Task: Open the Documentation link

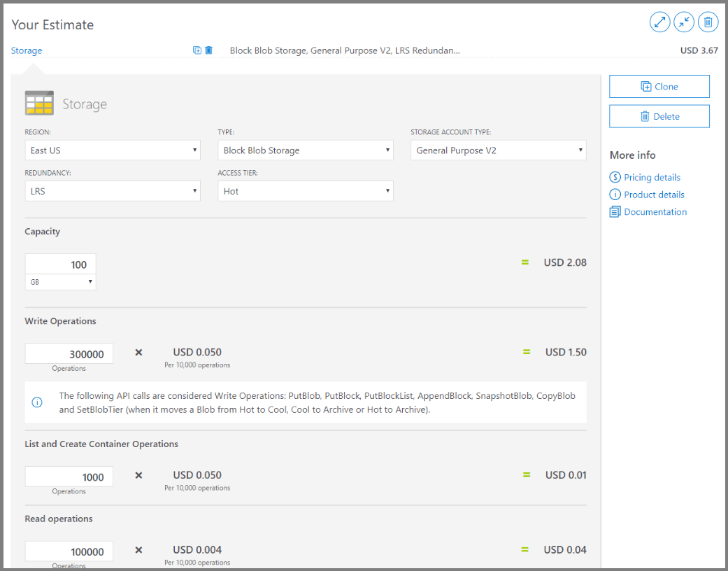Action: (655, 212)
